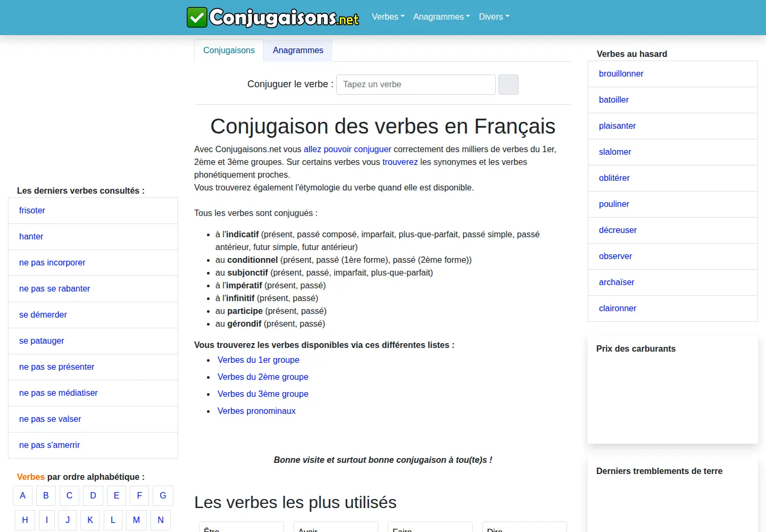The image size is (766, 532).
Task: Open the Verbes dropdown menu
Action: (x=388, y=17)
